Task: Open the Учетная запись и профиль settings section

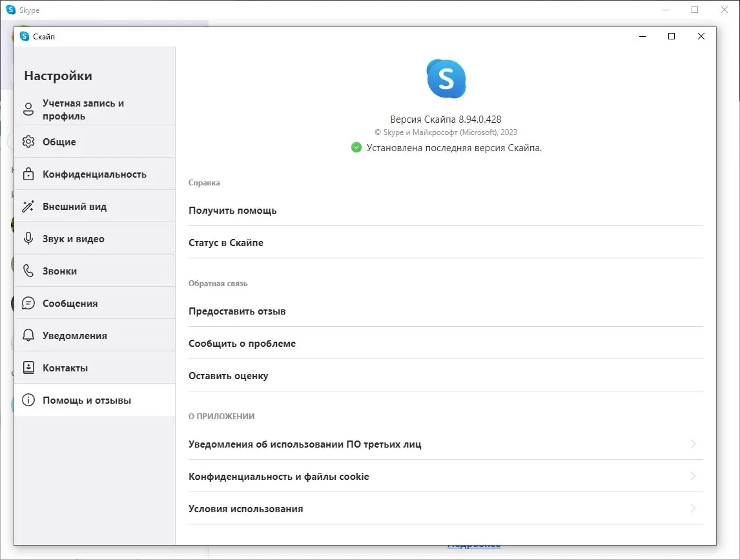Action: (x=95, y=109)
